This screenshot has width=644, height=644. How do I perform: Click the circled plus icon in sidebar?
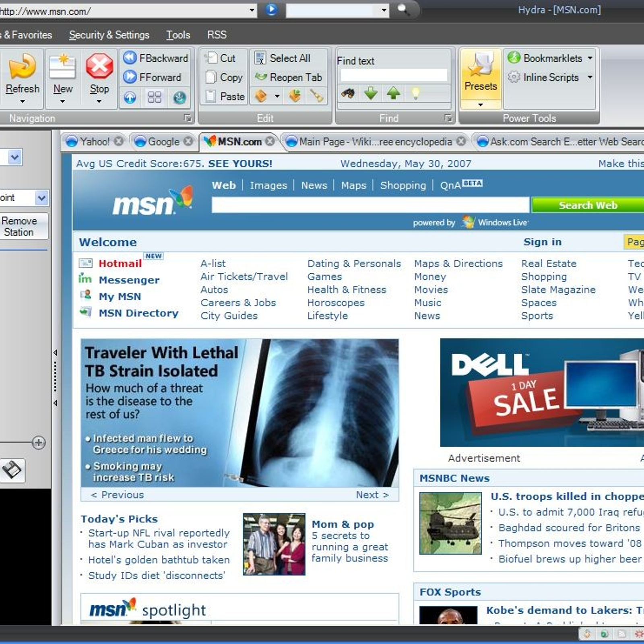pos(39,443)
